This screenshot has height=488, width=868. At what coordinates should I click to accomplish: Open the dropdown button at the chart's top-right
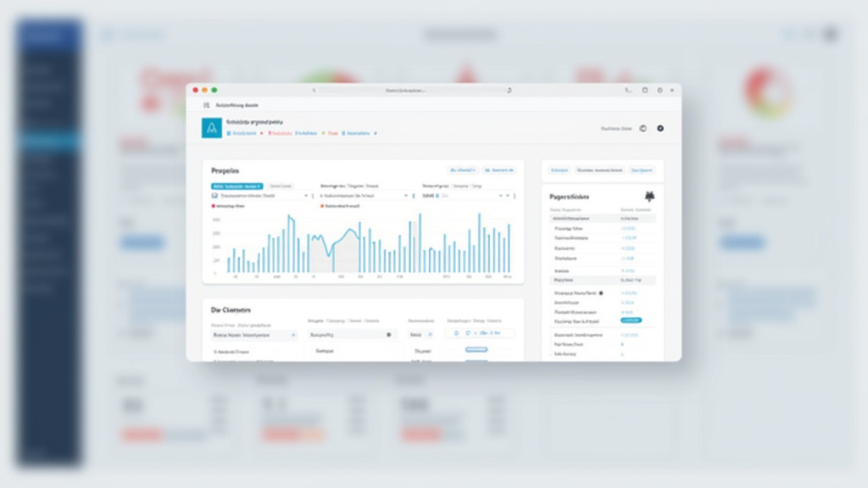[498, 169]
